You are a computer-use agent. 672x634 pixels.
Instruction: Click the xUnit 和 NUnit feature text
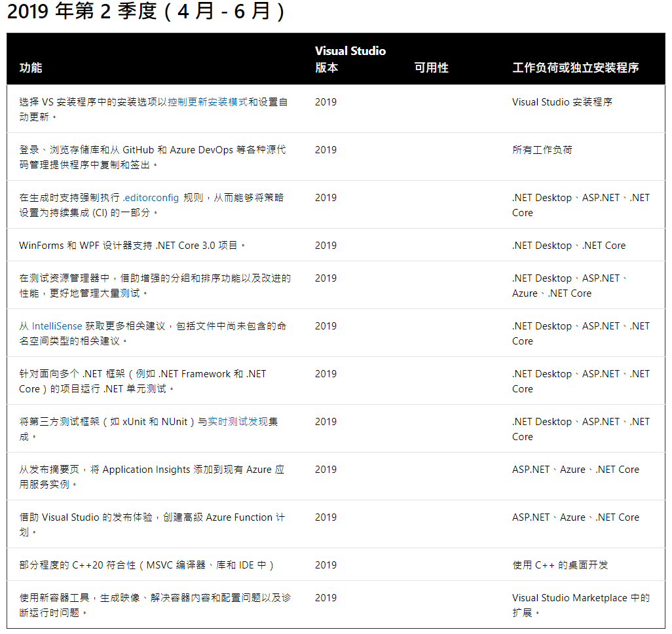pyautogui.click(x=148, y=429)
